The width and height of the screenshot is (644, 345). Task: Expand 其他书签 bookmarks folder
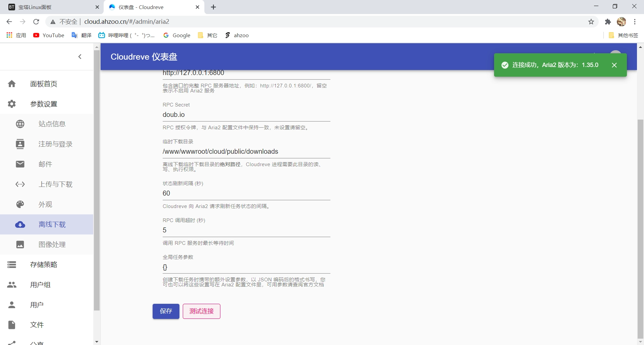coord(624,35)
